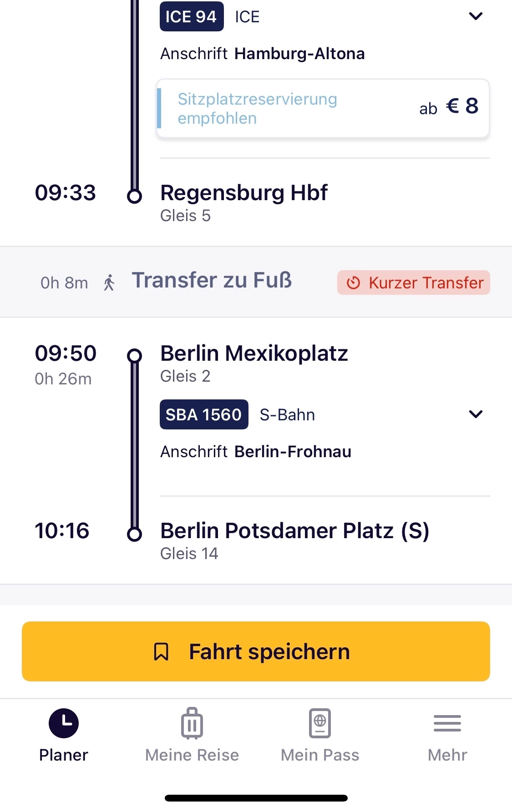
Task: Tap the Planer clock icon
Action: (x=64, y=723)
